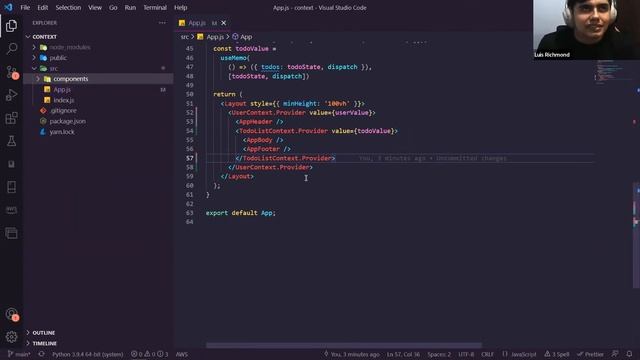Open the Extensions view icon

[x=11, y=118]
